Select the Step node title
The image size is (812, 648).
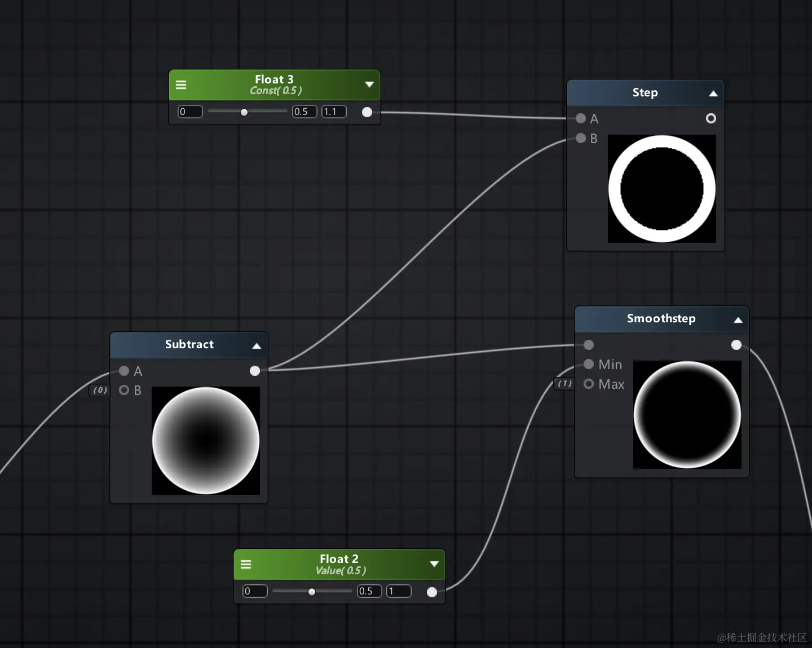pos(645,92)
